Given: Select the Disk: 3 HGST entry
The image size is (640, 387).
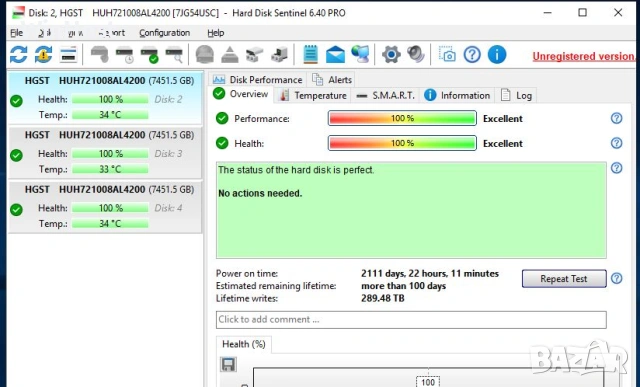Looking at the screenshot, I should [105, 153].
